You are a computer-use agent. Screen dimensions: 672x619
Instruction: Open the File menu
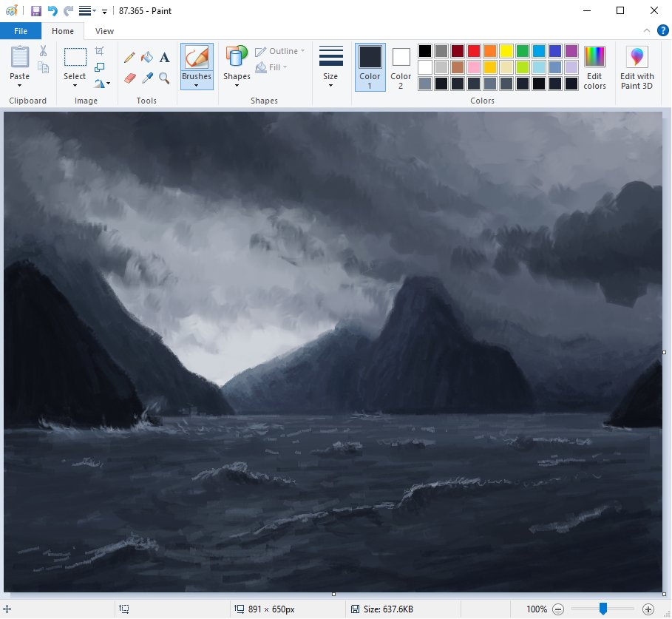[x=21, y=31]
